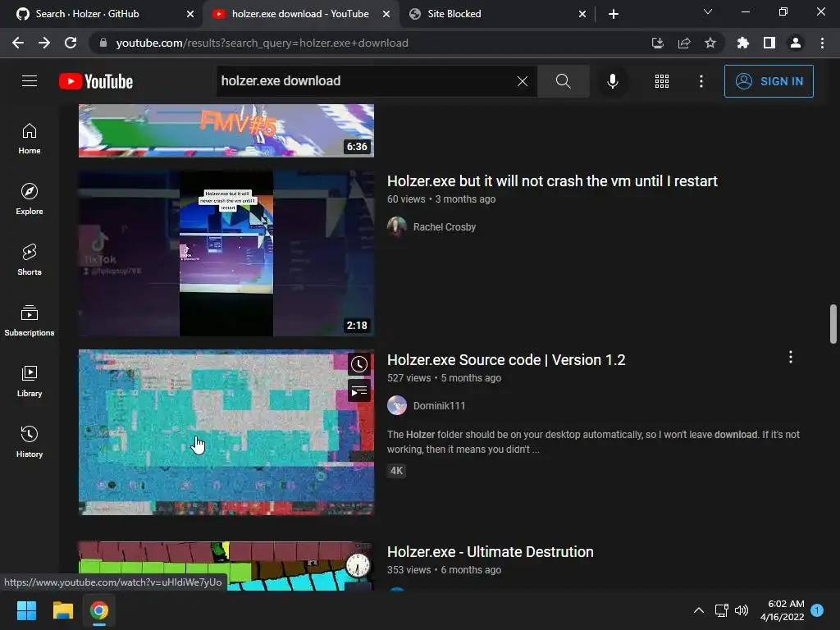View site info via lock icon
The height and width of the screenshot is (630, 840).
point(103,43)
